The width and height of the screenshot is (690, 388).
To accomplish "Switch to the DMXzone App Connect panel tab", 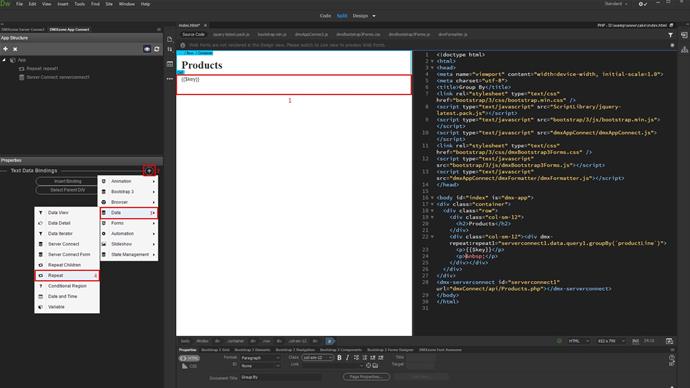I will coord(70,29).
